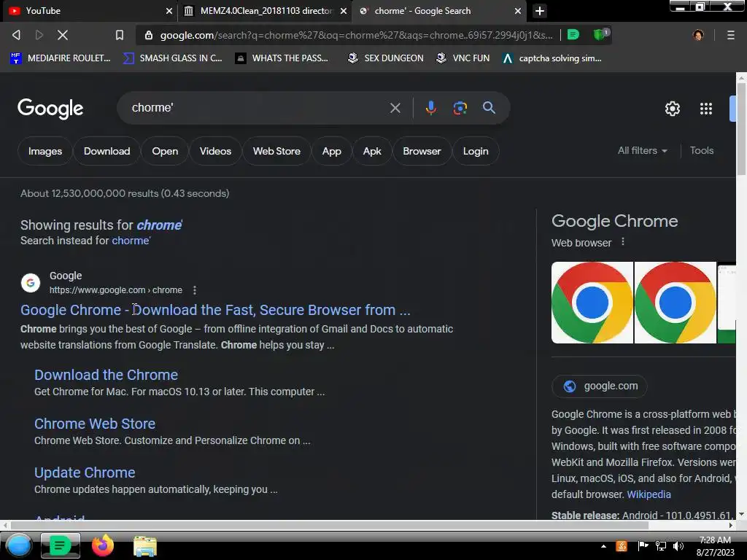Image resolution: width=747 pixels, height=560 pixels.
Task: Click the first Chrome logo thumbnail
Action: [592, 303]
